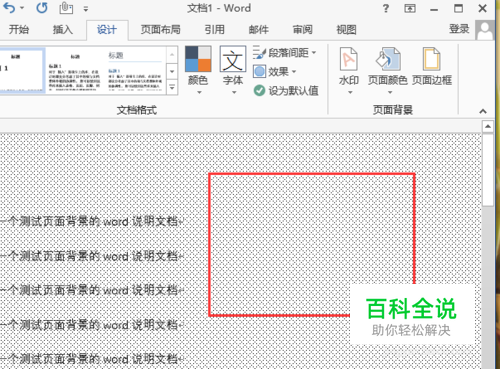Switch to the 插入 tab
Viewport: 500px width, 369px height.
[63, 30]
